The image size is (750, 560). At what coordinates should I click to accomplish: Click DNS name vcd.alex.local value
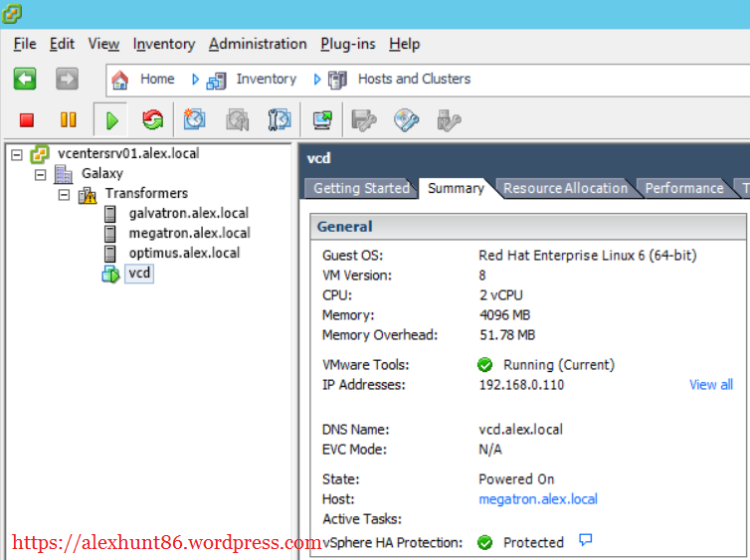pos(520,430)
